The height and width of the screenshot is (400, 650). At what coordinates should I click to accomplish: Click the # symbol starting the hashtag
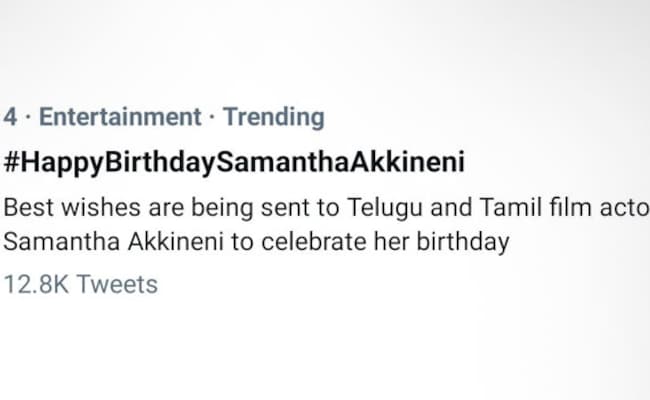point(12,162)
